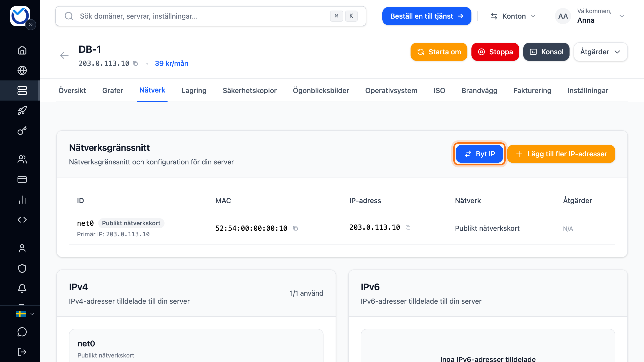Image resolution: width=644 pixels, height=362 pixels.
Task: Click the Starta om button
Action: click(x=439, y=52)
